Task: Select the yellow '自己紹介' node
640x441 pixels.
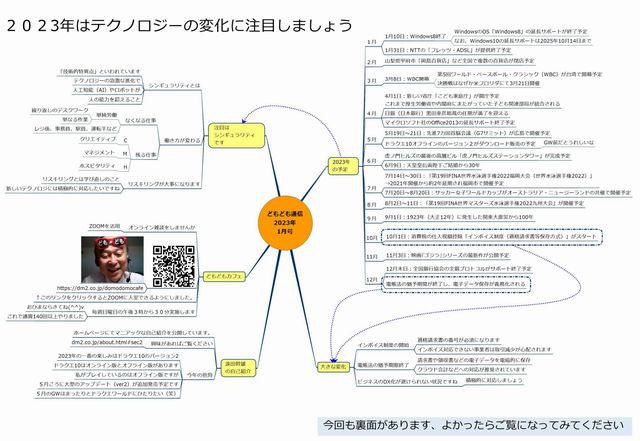Action: 238,368
